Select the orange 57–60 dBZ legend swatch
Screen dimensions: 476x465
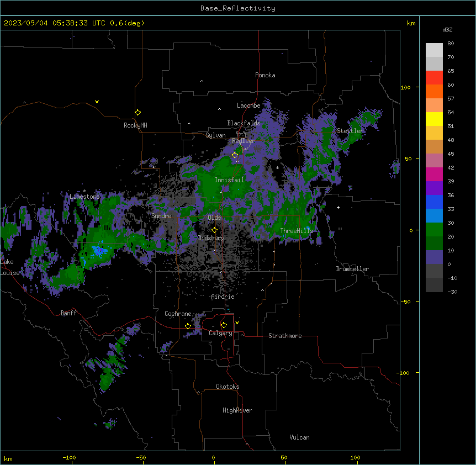pyautogui.click(x=434, y=91)
